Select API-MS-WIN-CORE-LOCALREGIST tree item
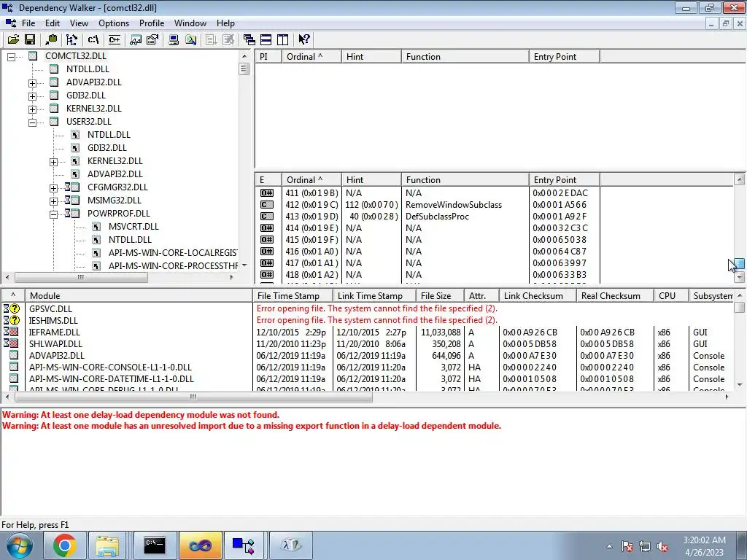Viewport: 747px width, 560px height. pos(172,253)
